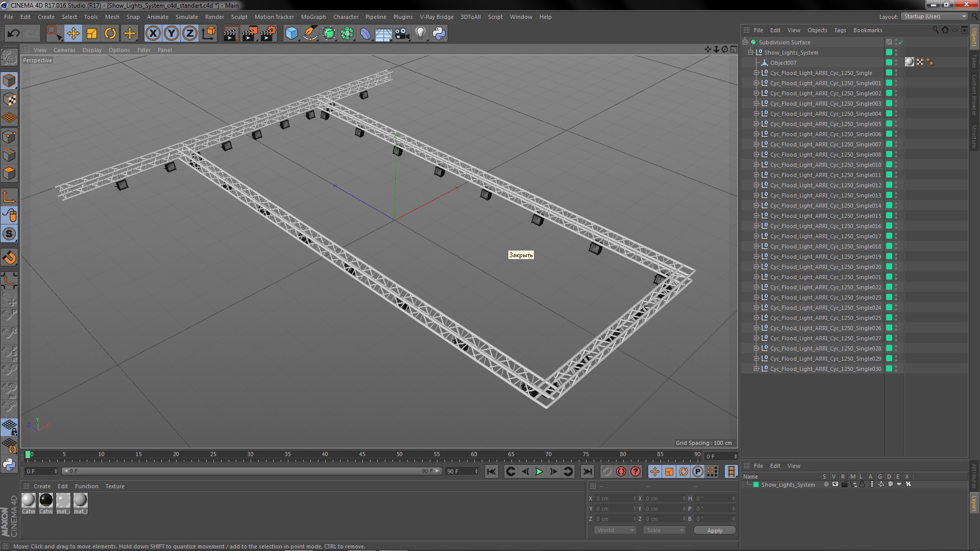
Task: Open Edit Render Settings
Action: coord(268,34)
